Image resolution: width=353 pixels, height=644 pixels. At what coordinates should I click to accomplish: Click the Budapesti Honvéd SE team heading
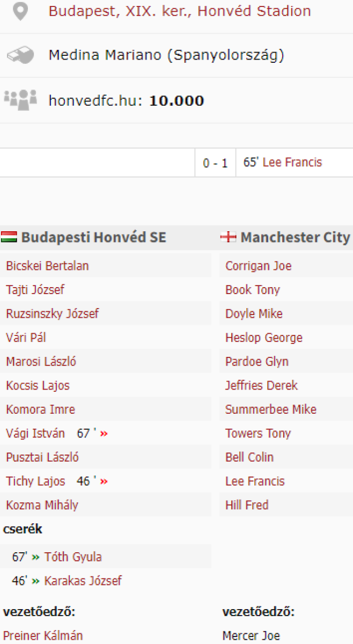pyautogui.click(x=93, y=237)
